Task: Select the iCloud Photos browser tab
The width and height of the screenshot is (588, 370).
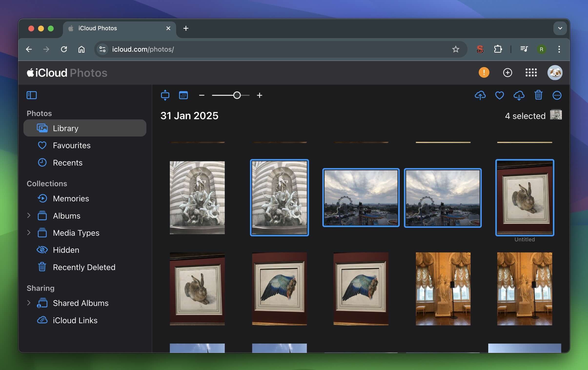Action: [119, 28]
